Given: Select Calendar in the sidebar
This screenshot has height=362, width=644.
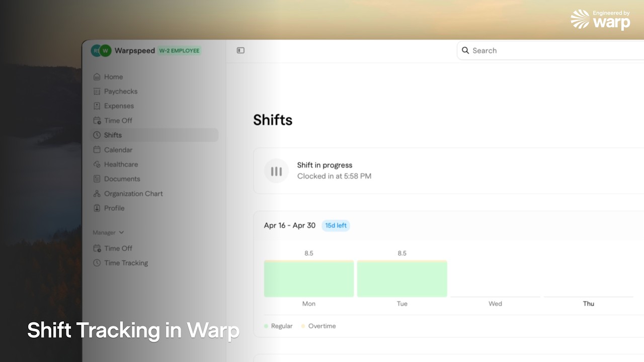Looking at the screenshot, I should pyautogui.click(x=154, y=150).
